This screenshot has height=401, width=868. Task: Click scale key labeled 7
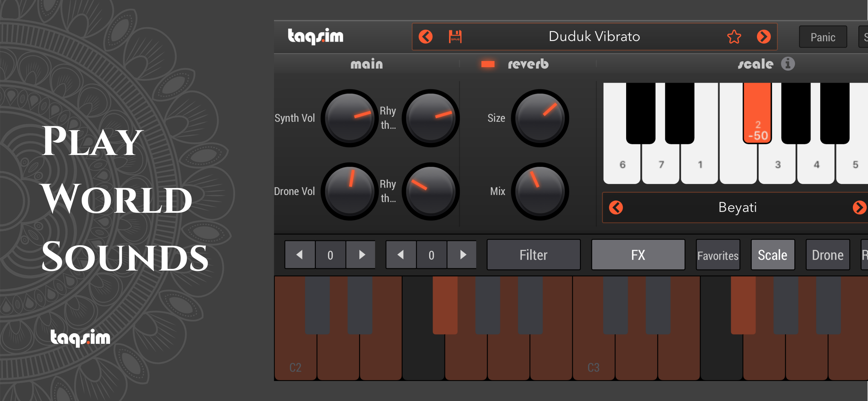(661, 165)
